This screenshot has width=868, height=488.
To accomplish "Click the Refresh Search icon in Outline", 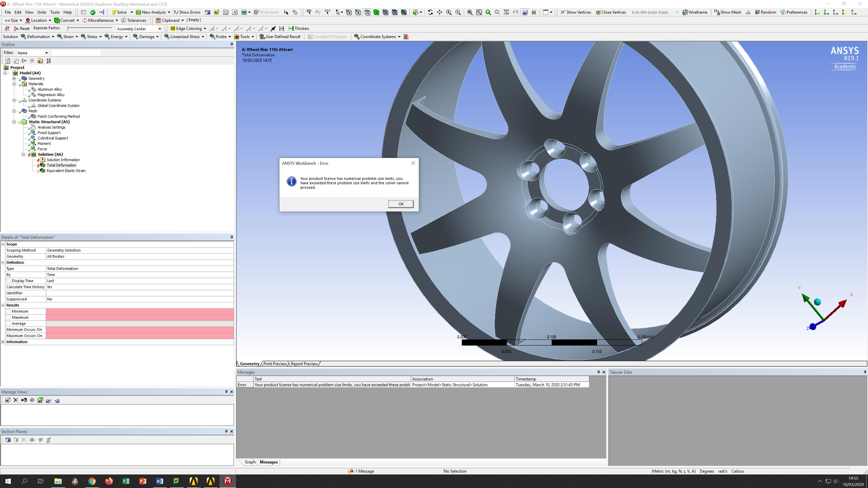I will tap(7, 61).
